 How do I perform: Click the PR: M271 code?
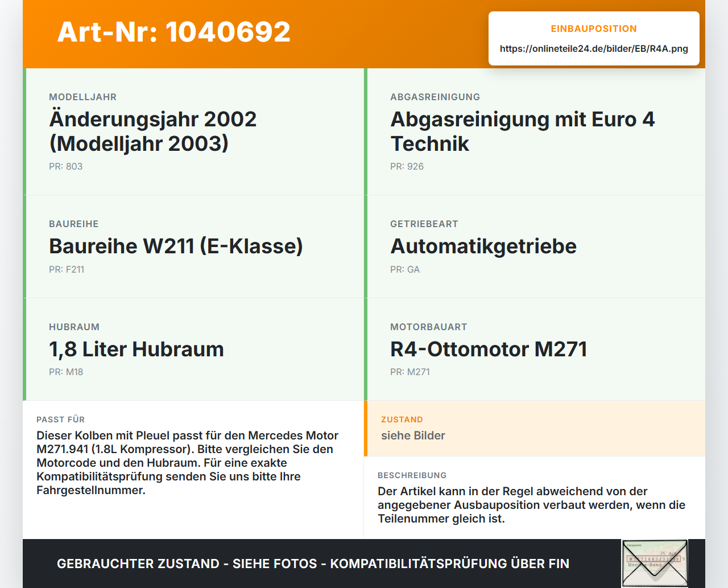click(x=410, y=372)
